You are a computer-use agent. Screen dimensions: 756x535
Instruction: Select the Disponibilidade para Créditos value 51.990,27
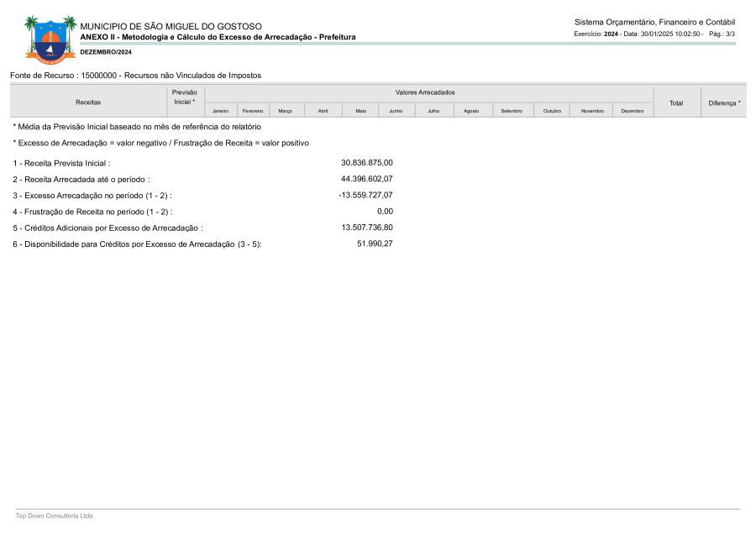[375, 244]
